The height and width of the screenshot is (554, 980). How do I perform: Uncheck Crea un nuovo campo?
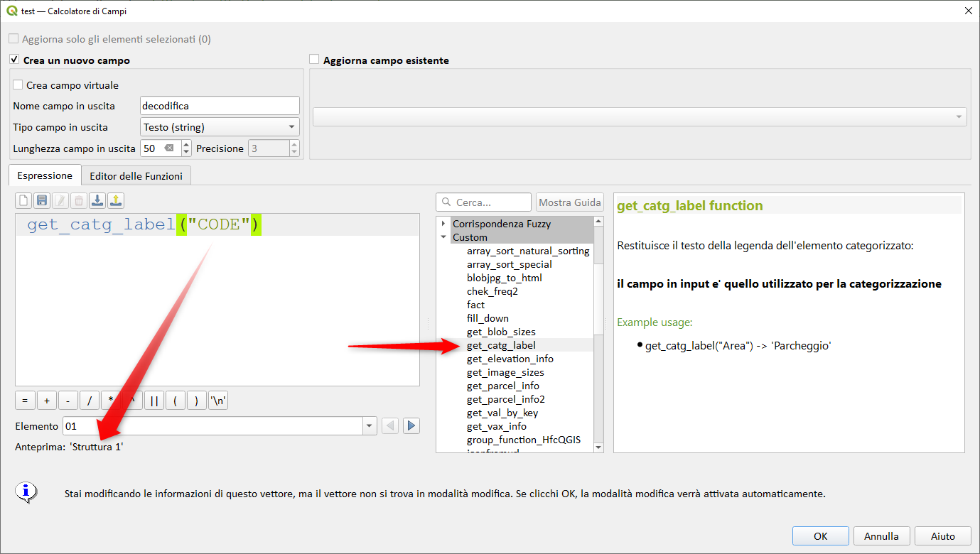14,60
